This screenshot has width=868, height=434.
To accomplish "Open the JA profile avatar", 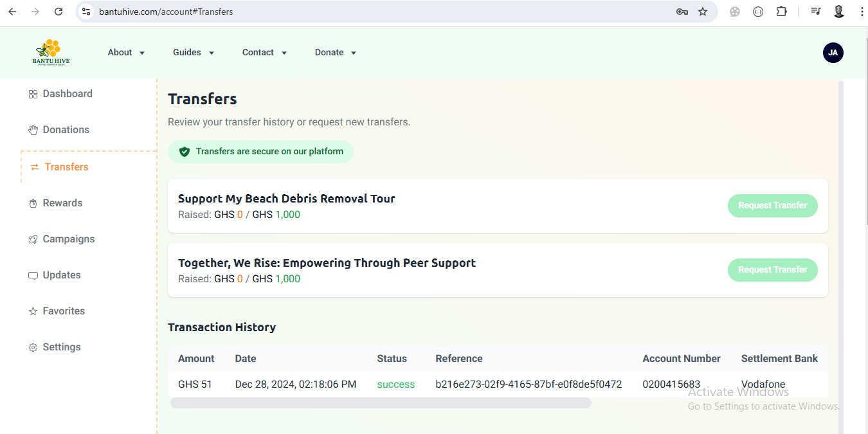I will point(833,53).
